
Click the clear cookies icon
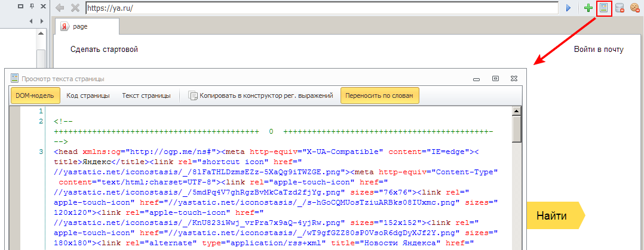pos(635,8)
